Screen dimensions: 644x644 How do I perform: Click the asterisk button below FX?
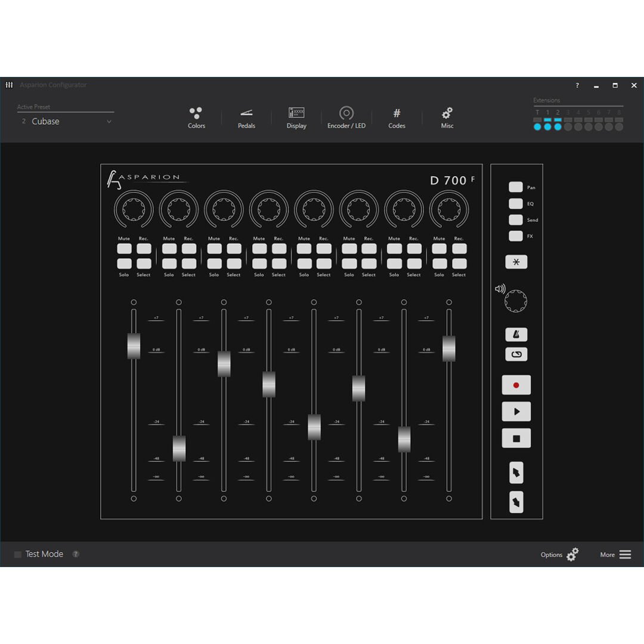(x=516, y=262)
